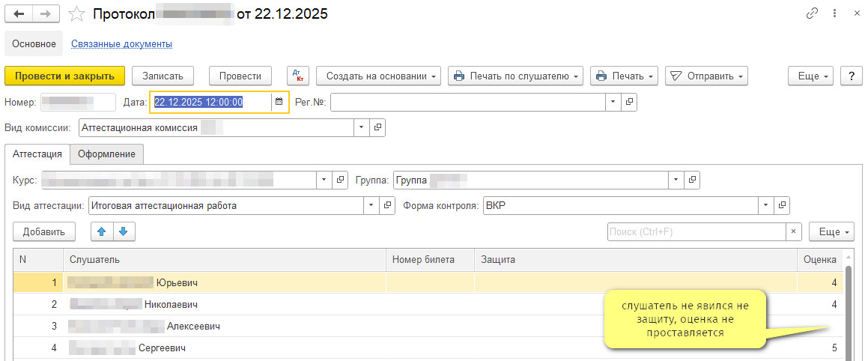
Task: Expand the Печать по слушателю menu
Action: 515,76
